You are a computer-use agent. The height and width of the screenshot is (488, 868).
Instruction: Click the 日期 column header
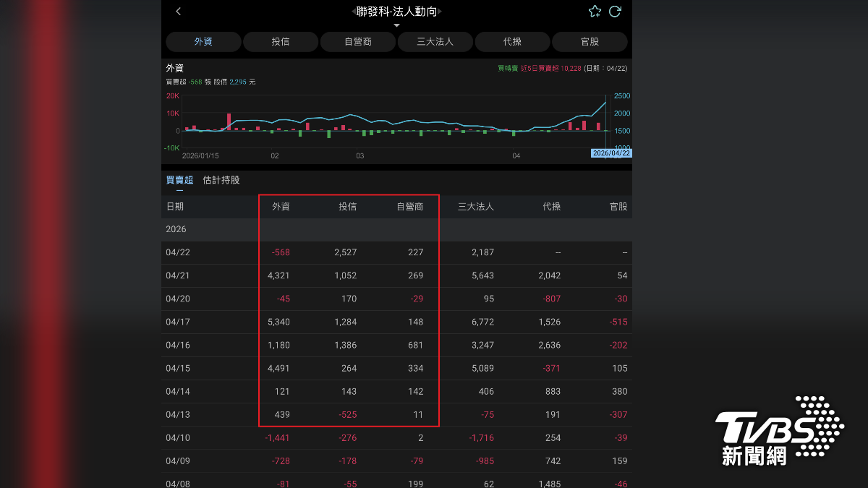[175, 207]
